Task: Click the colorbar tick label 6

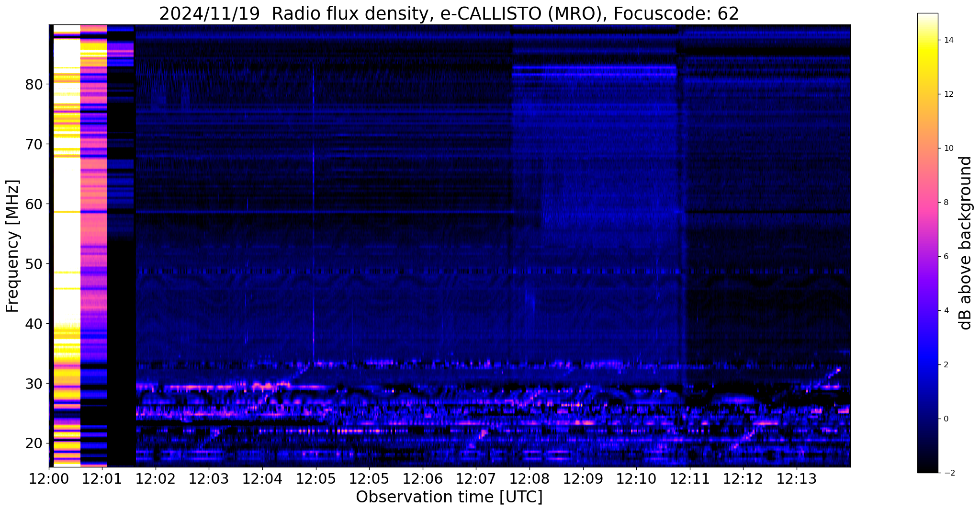Action: pyautogui.click(x=946, y=257)
